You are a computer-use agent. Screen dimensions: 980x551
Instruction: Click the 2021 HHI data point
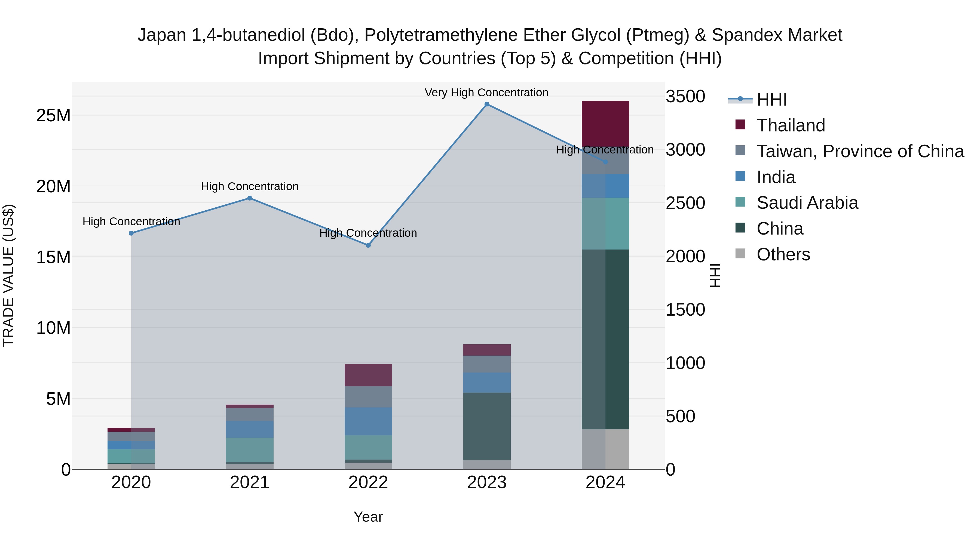point(250,198)
